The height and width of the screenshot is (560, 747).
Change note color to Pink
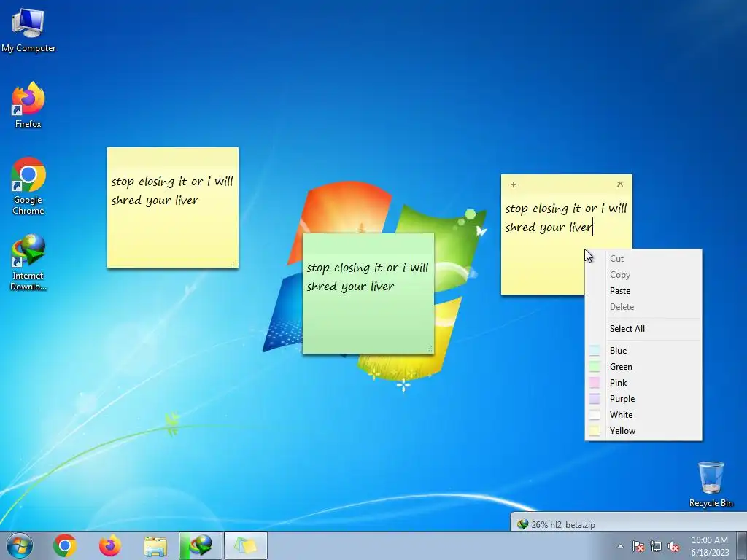coord(643,383)
